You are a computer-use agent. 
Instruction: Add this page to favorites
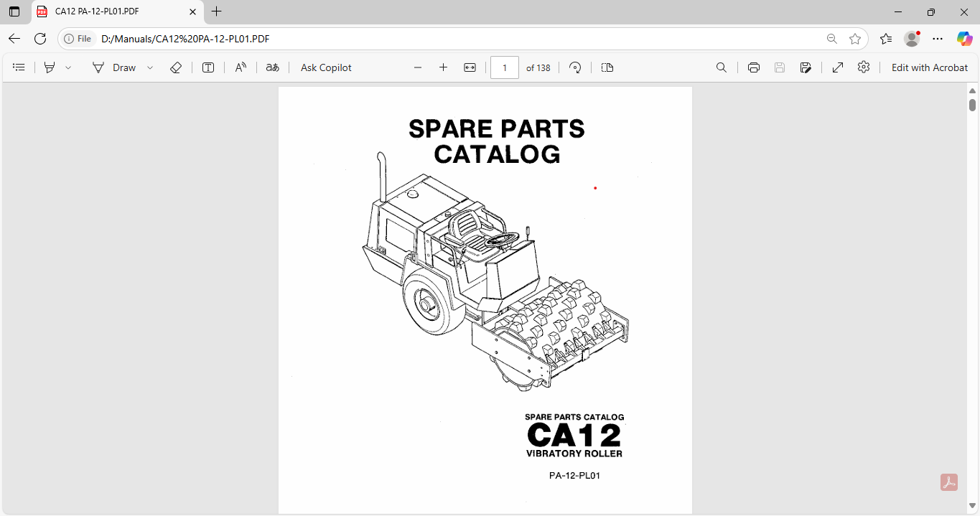pyautogui.click(x=855, y=39)
